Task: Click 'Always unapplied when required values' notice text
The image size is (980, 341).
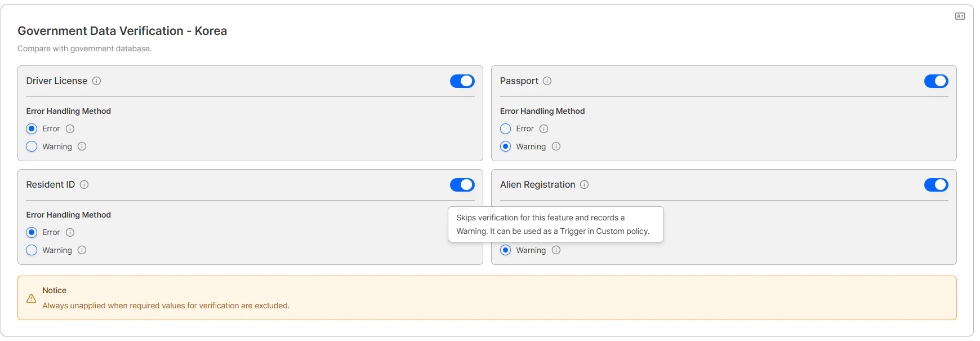Action: [166, 306]
